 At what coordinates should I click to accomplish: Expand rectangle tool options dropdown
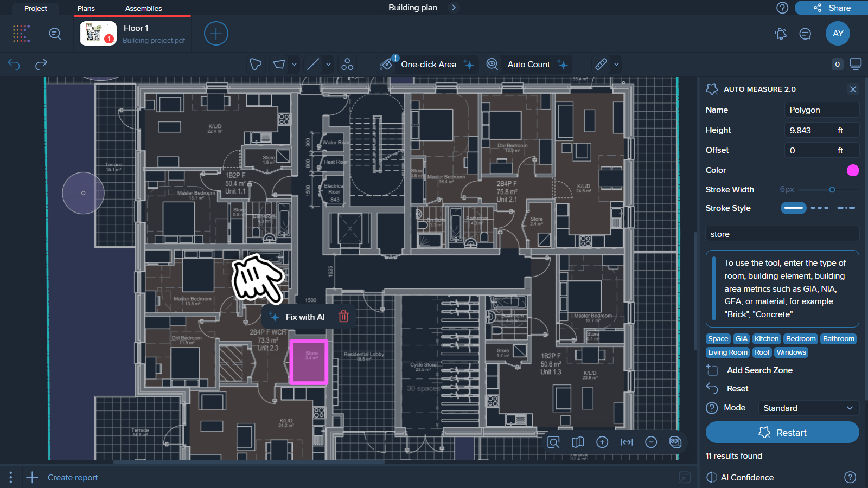[x=294, y=65]
